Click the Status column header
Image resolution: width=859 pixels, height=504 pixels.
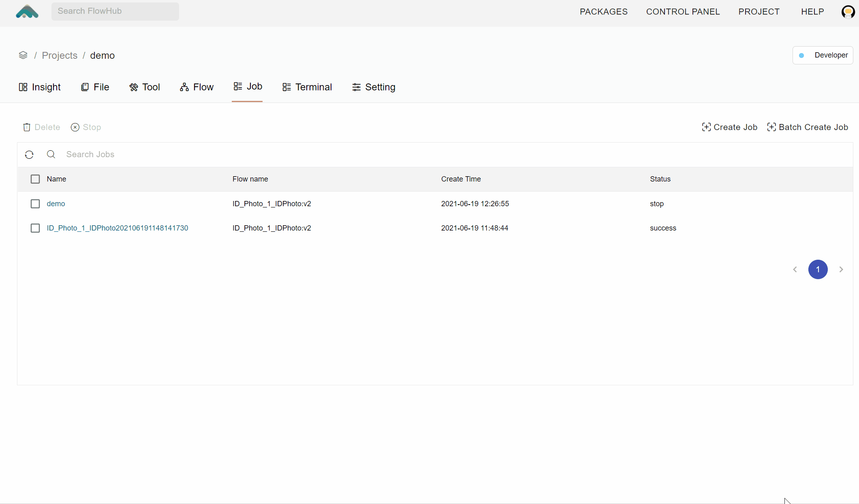click(x=660, y=179)
